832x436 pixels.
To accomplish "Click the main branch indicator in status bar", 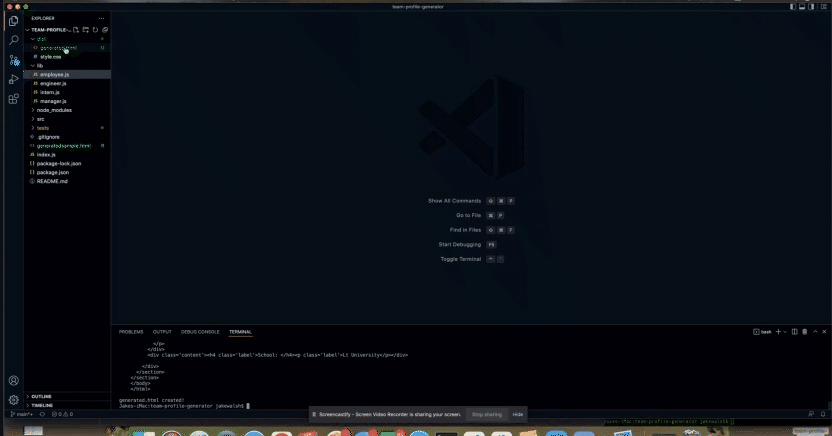I will [21, 414].
